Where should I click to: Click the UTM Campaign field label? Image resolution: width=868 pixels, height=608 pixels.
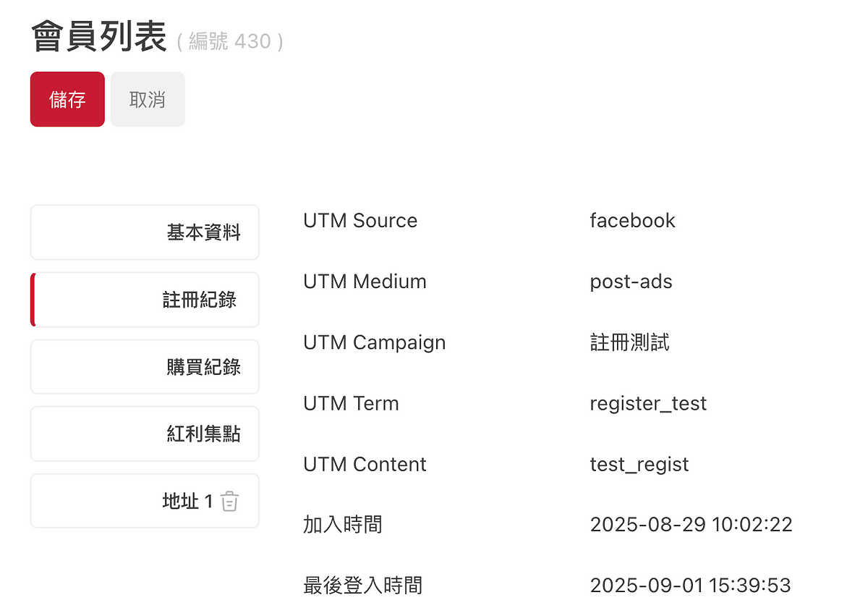374,342
